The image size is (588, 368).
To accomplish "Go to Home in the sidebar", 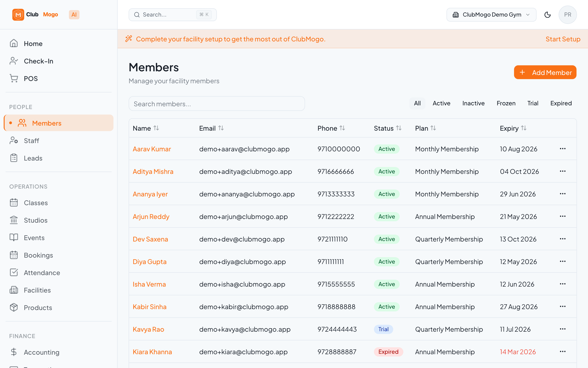I will click(59, 43).
